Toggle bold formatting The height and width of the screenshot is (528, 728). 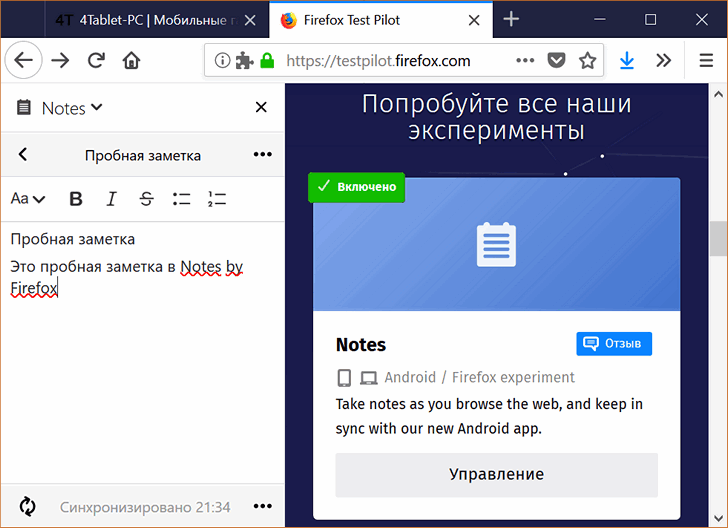pyautogui.click(x=76, y=199)
